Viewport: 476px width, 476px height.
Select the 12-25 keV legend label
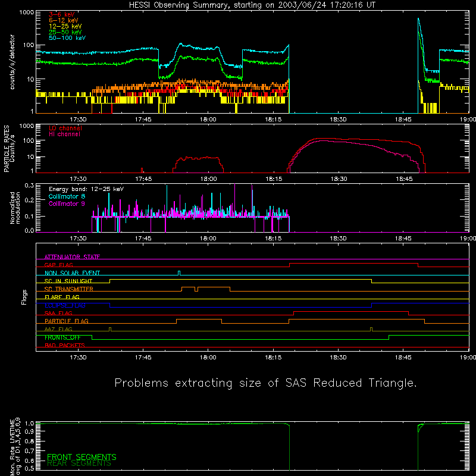coord(65,26)
